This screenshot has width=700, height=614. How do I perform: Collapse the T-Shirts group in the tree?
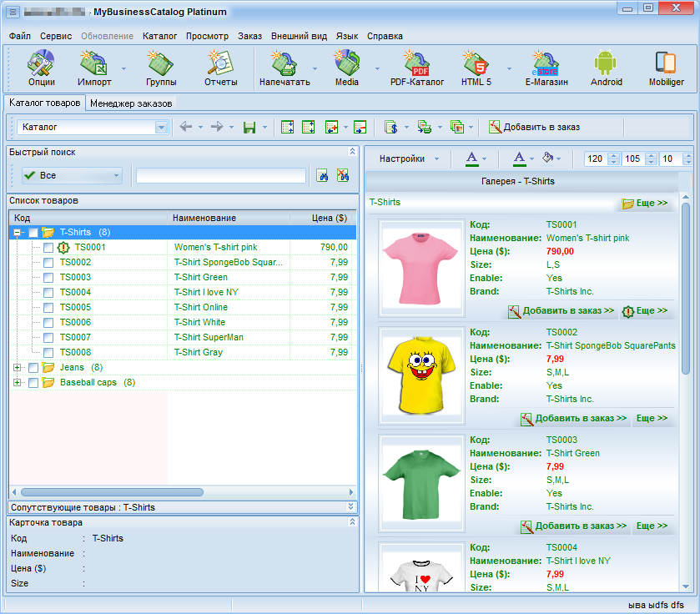pos(17,232)
